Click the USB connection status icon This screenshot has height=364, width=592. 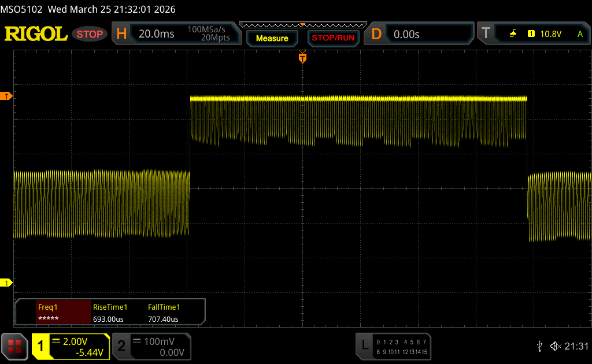[539, 346]
